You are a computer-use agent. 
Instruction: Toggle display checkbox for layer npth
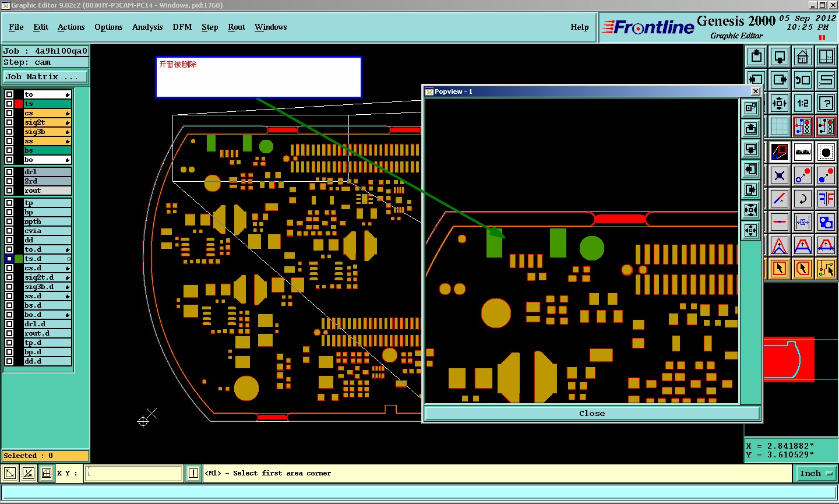pyautogui.click(x=10, y=221)
